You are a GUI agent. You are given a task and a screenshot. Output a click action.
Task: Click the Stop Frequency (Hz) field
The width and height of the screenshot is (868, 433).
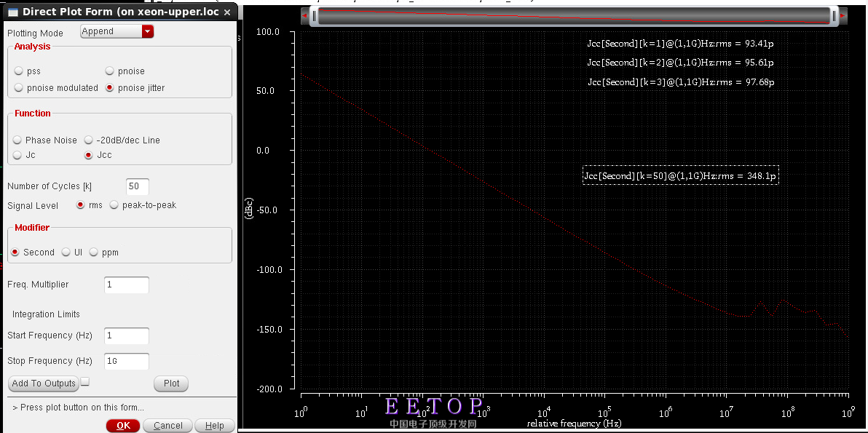click(x=127, y=361)
